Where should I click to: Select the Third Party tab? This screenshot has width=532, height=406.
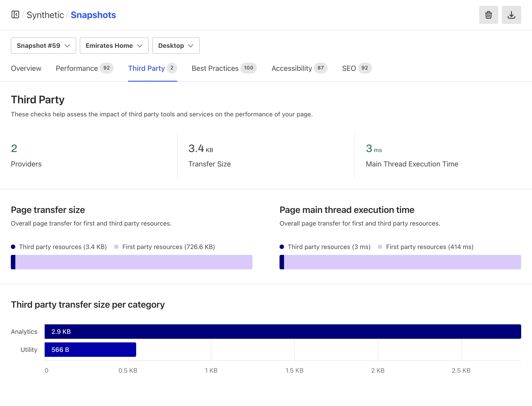click(x=152, y=68)
